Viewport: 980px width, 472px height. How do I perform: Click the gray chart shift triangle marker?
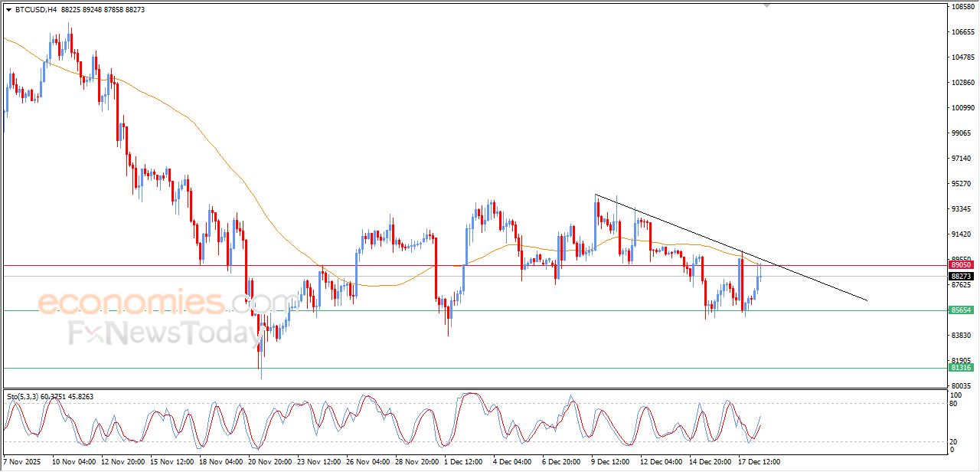tap(766, 5)
